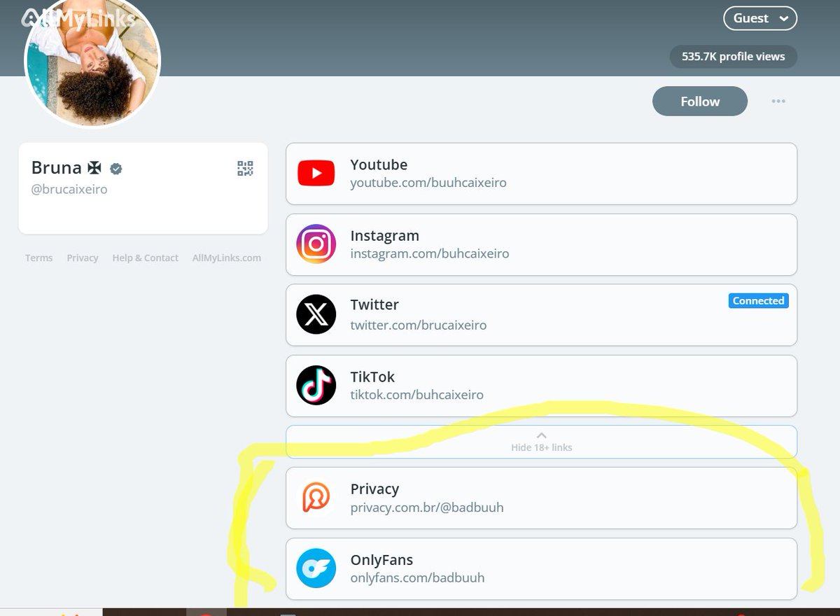Open instagram.com/buhcaixeiro link text
The image size is (840, 616).
tap(430, 253)
